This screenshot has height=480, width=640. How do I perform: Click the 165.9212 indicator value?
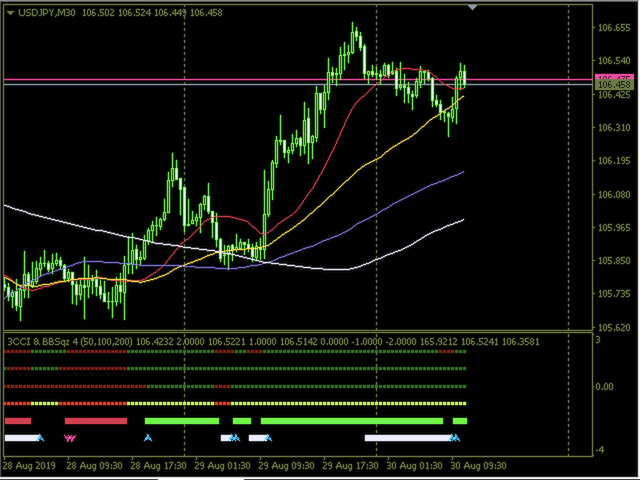click(x=438, y=342)
